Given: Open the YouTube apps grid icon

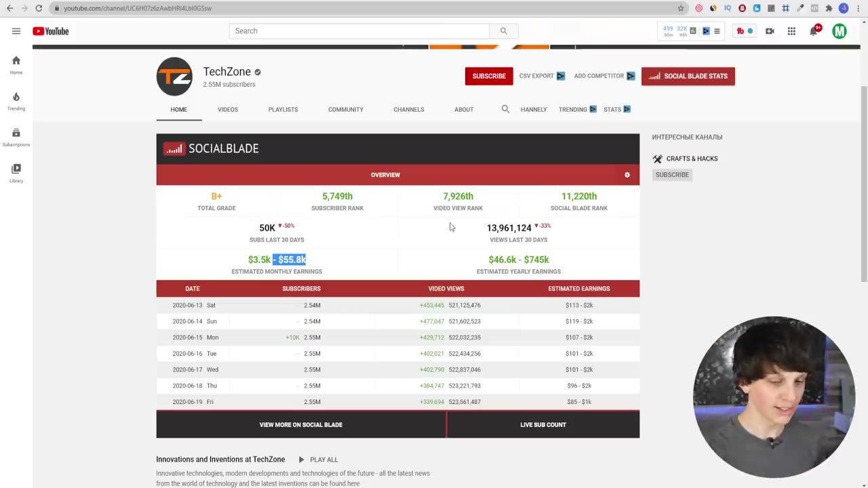Looking at the screenshot, I should pyautogui.click(x=791, y=31).
